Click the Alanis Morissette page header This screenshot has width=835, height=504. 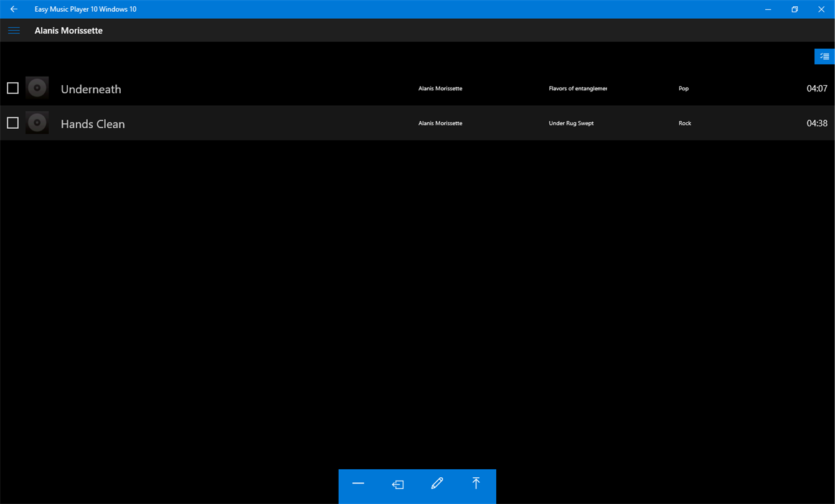pyautogui.click(x=68, y=30)
